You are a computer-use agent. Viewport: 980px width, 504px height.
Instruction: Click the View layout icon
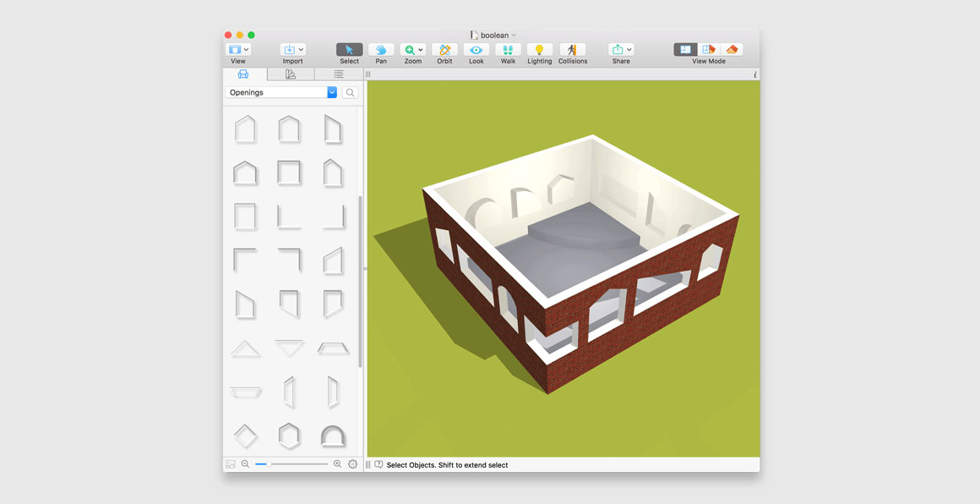point(234,50)
